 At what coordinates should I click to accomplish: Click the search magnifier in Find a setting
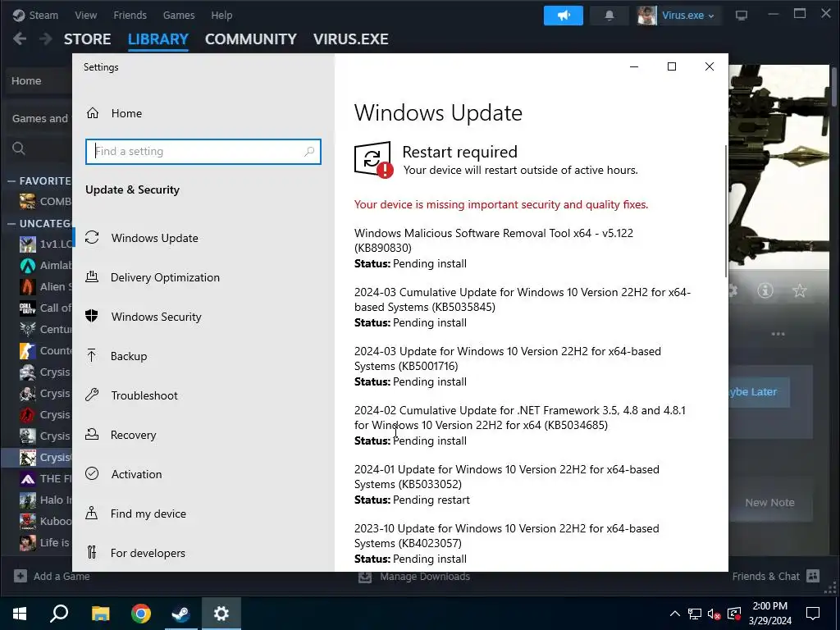pos(309,152)
